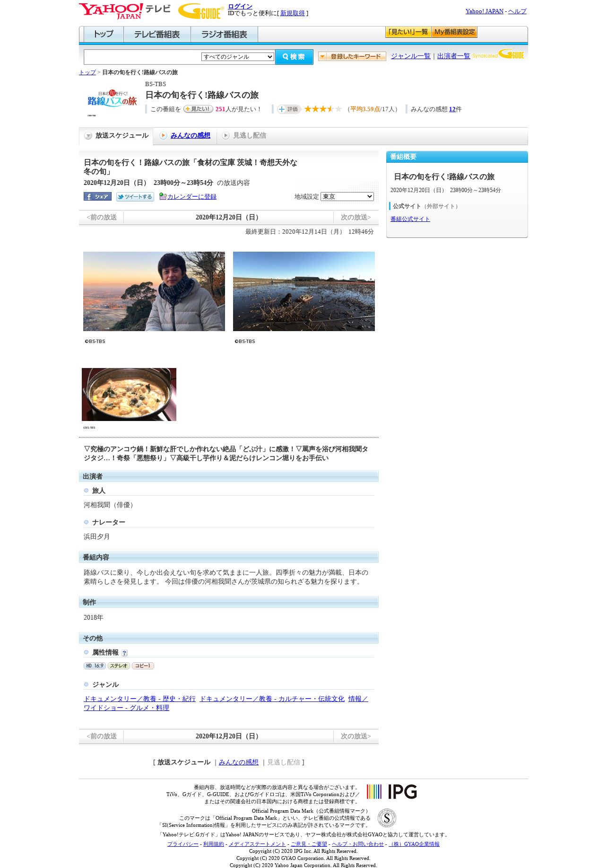Click the ヘルプ link at top right
Image resolution: width=607 pixels, height=868 pixels.
coord(517,11)
